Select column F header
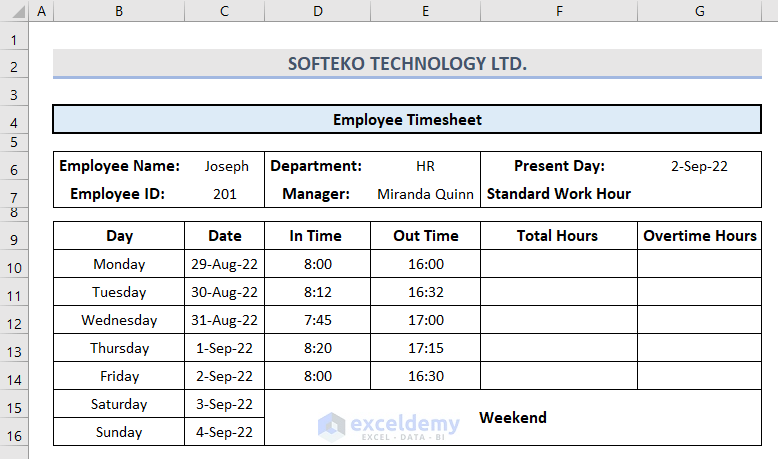The width and height of the screenshot is (778, 459). click(x=558, y=11)
